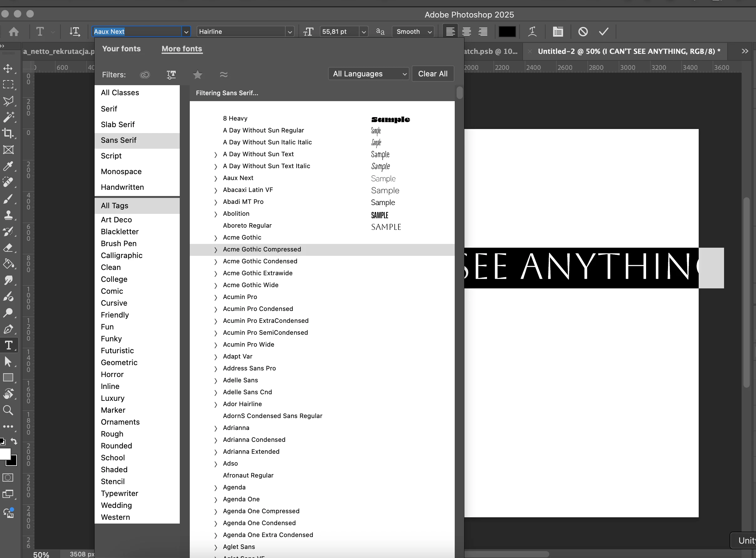
Task: Pick the Futuristic tag filter
Action: click(117, 351)
